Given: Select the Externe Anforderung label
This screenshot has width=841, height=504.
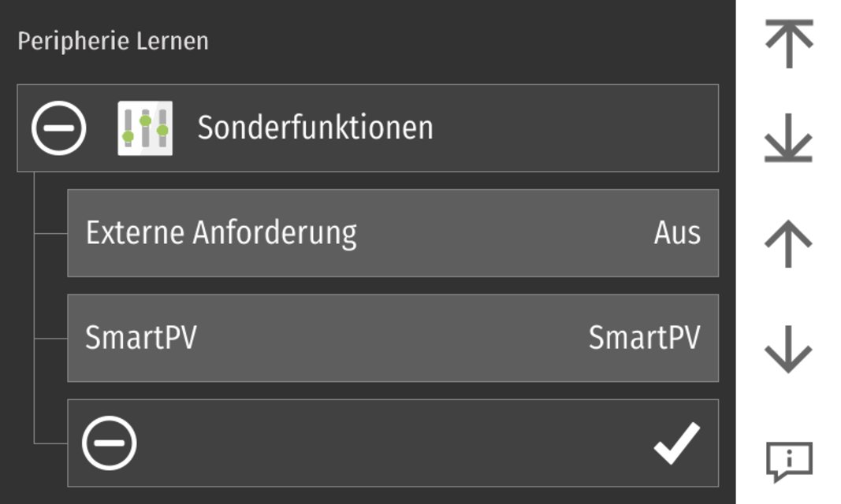Looking at the screenshot, I should pyautogui.click(x=221, y=233).
